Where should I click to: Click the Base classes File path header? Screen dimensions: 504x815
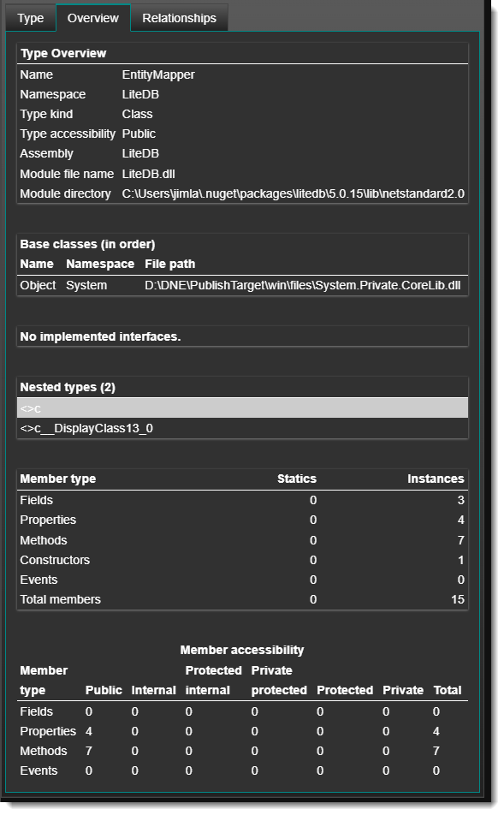point(170,264)
